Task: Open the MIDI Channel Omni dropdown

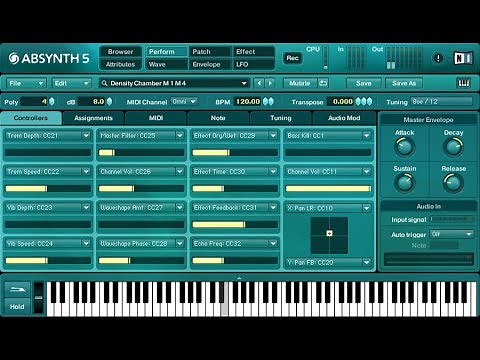Action: click(184, 101)
